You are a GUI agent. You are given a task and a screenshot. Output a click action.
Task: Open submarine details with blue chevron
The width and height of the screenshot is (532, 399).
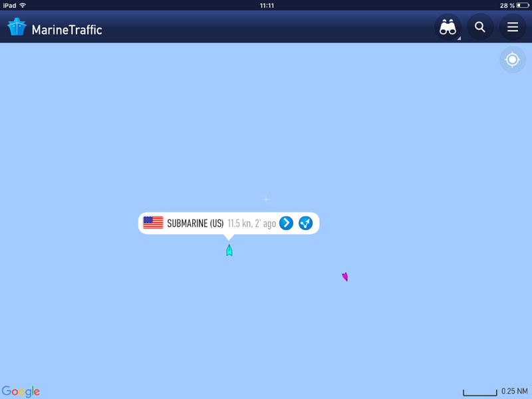(x=286, y=223)
